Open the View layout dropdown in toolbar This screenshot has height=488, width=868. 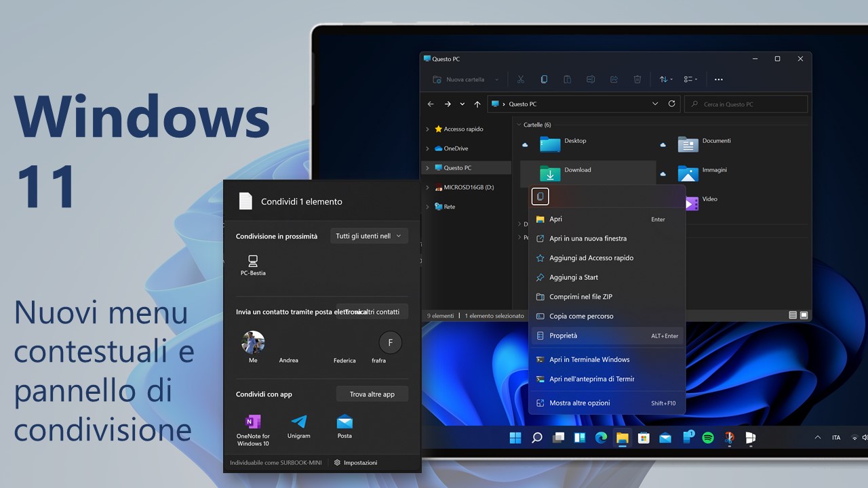[x=690, y=79]
